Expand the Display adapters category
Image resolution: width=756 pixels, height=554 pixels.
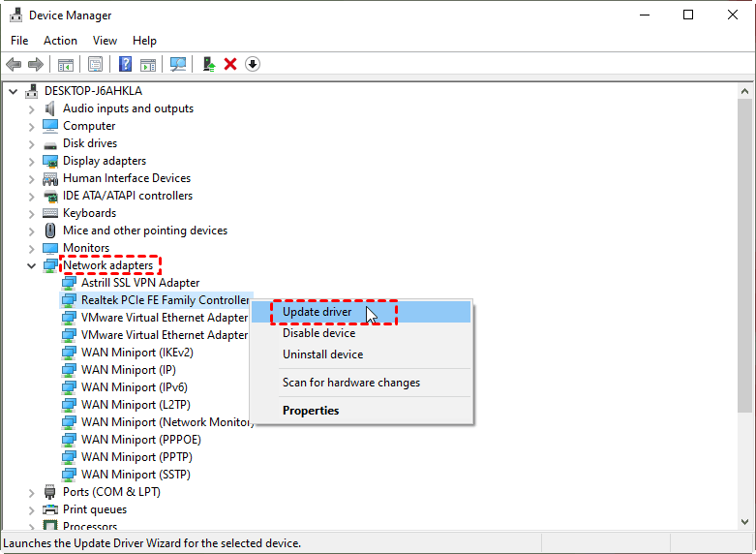(32, 161)
